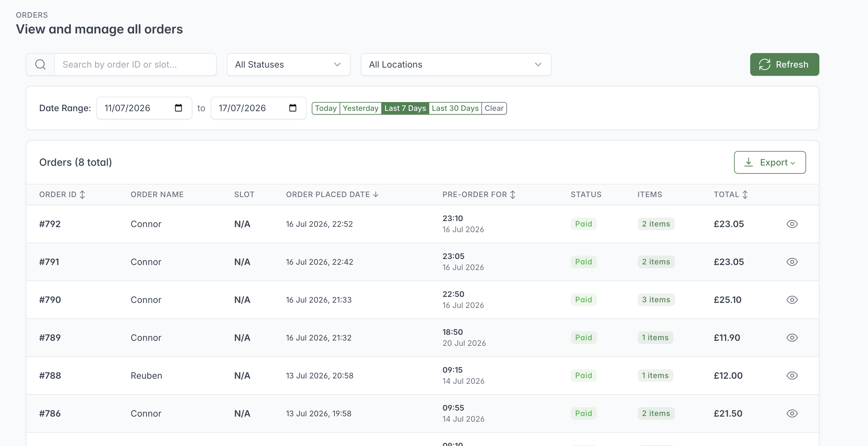View details of order #789 eye icon
The height and width of the screenshot is (446, 868).
792,338
